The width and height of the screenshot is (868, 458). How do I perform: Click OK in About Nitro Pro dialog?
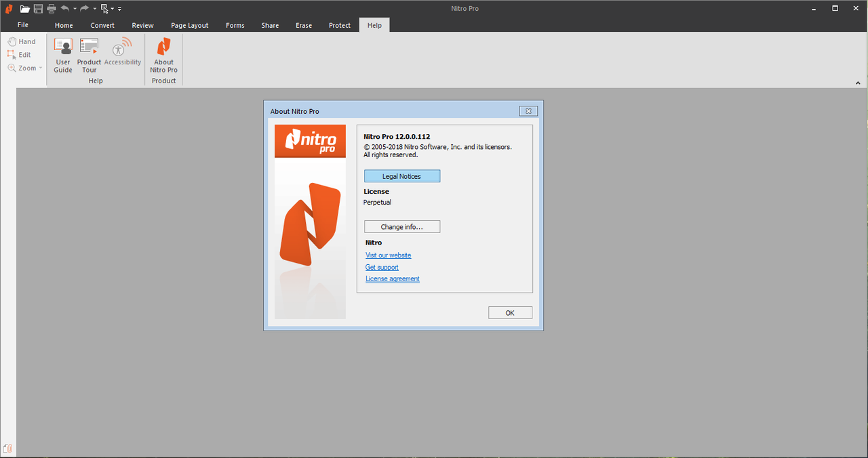click(510, 313)
